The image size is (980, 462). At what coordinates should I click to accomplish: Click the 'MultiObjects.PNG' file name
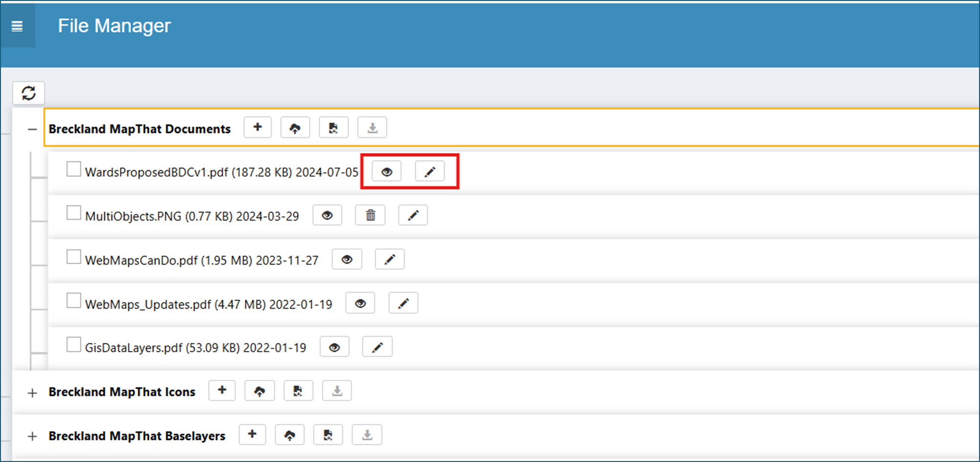coord(133,217)
